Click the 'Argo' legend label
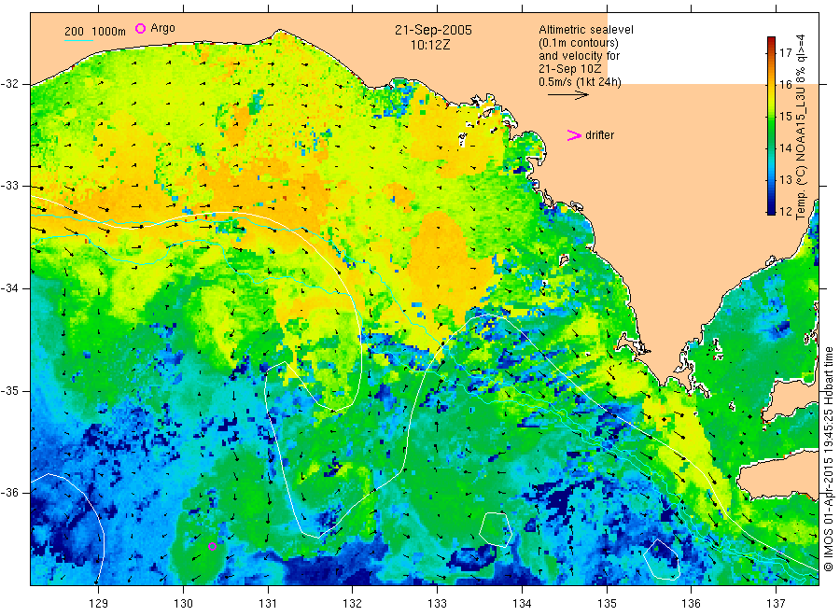Screen dimensions: 840x616 pos(162,28)
